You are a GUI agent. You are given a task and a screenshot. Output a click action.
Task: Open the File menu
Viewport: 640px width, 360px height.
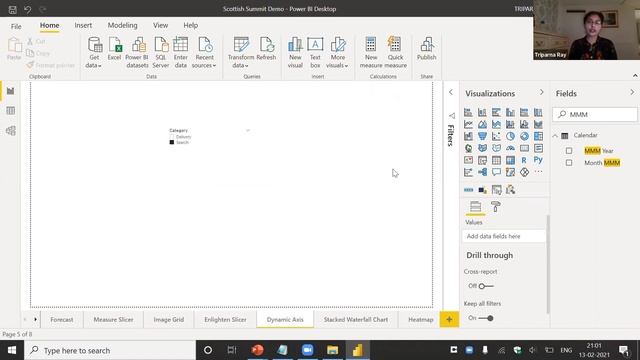tap(16, 26)
